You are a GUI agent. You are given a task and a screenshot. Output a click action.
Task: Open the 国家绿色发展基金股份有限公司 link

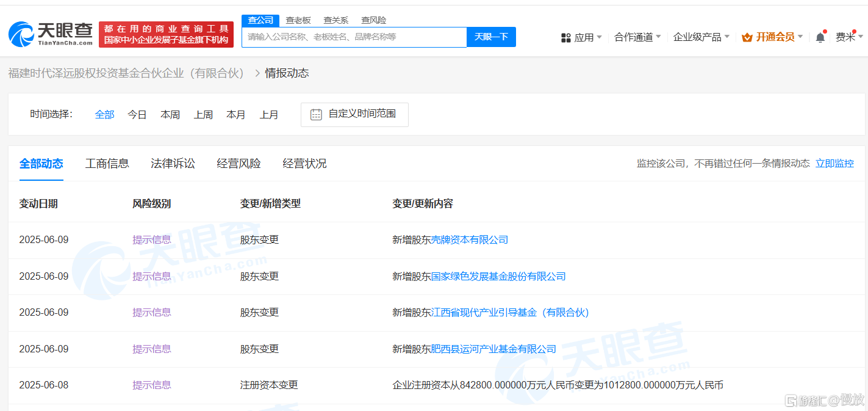click(498, 276)
